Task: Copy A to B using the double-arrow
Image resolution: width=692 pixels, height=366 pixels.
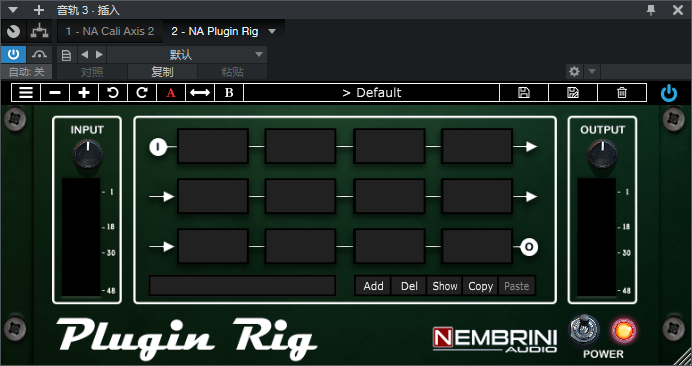Action: [200, 93]
